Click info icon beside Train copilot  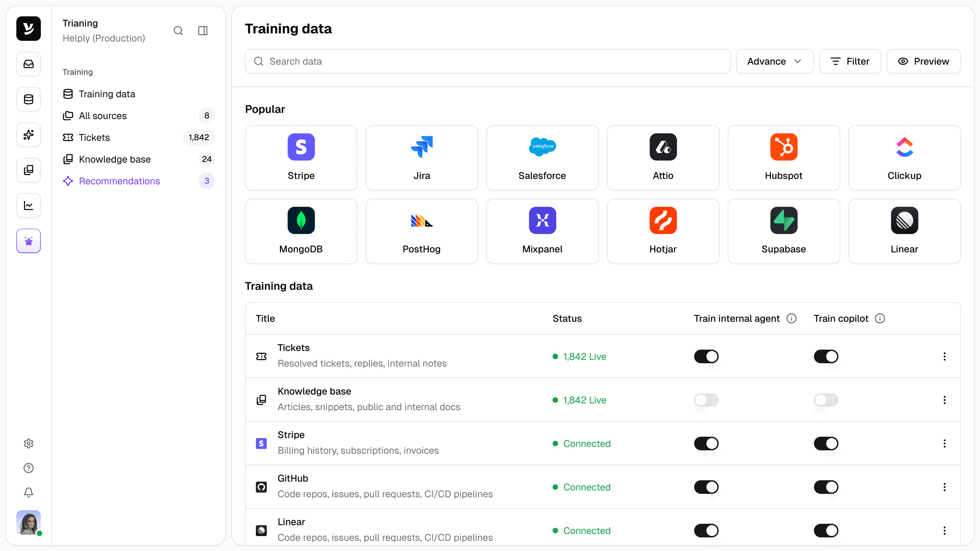(x=880, y=318)
